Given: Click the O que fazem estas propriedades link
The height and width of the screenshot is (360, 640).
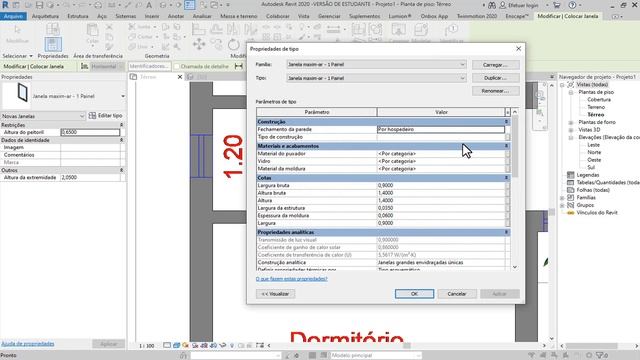Looking at the screenshot, I should (x=292, y=279).
